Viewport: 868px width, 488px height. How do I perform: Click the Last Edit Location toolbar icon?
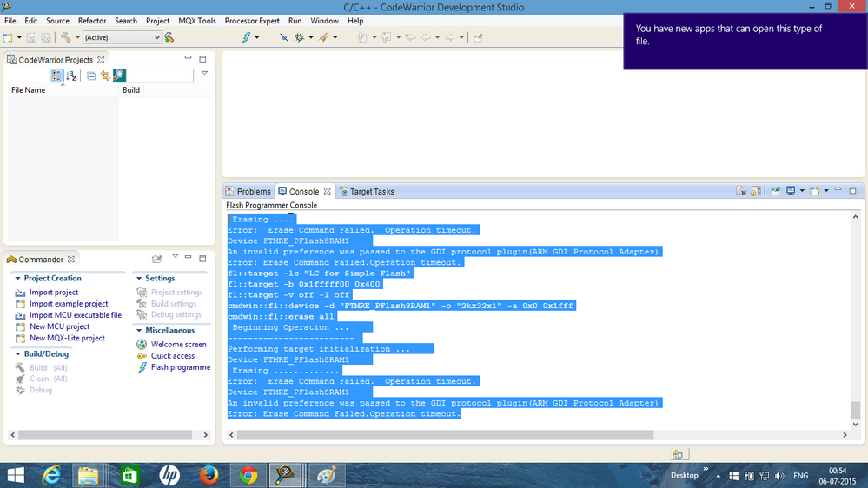(x=411, y=37)
